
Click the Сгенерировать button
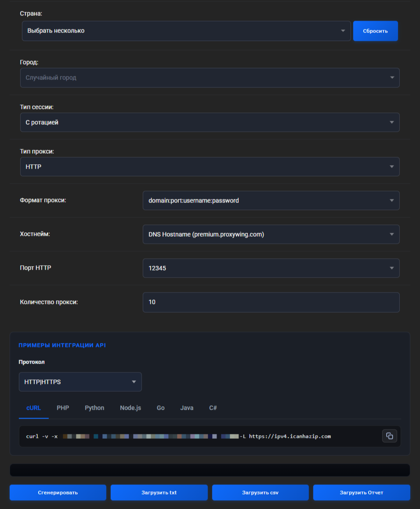(x=58, y=492)
